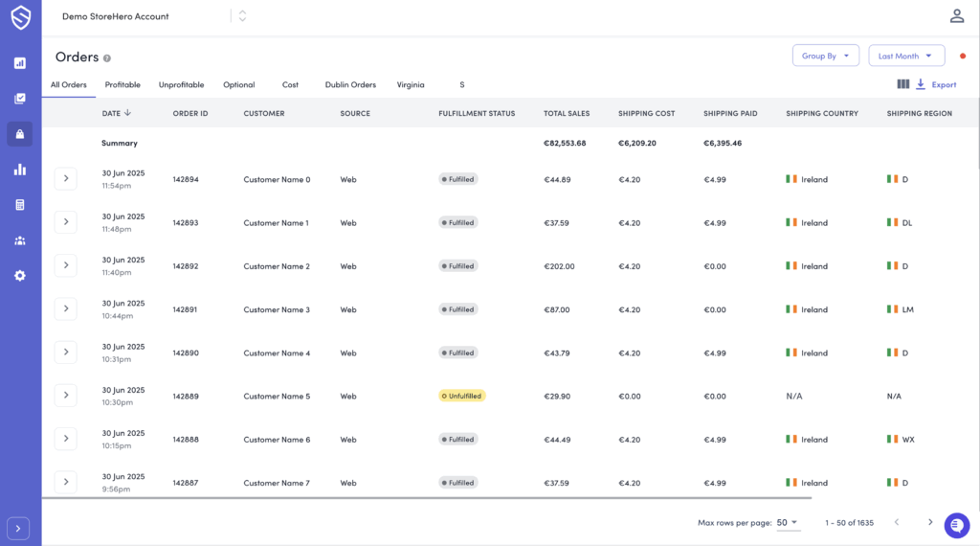This screenshot has width=980, height=546.
Task: Export the orders list
Action: 936,84
